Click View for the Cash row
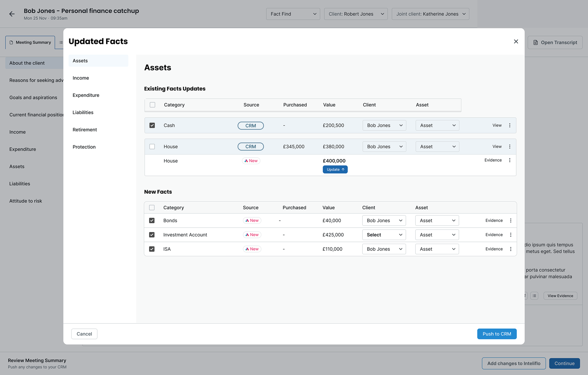Screen dimensions: 588x375 [497, 125]
